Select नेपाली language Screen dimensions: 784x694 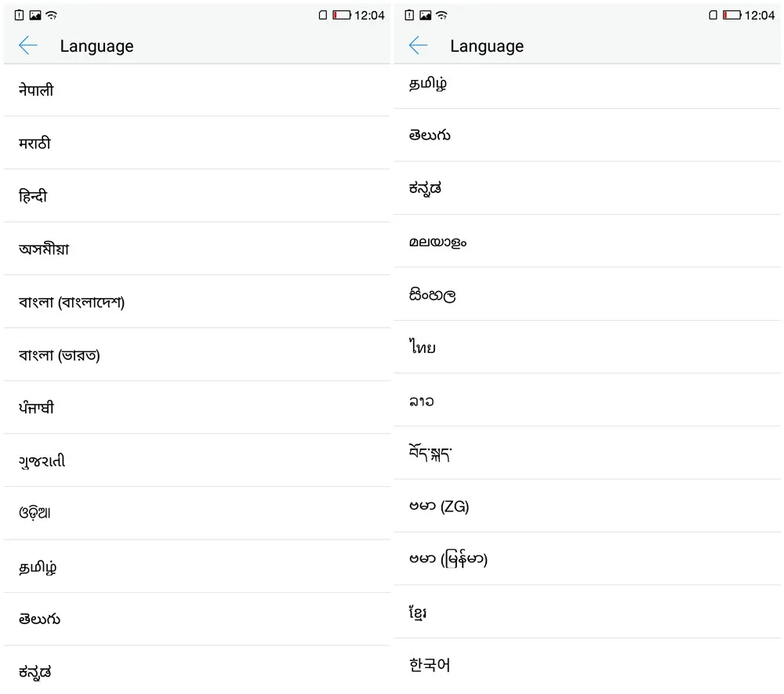[197, 90]
